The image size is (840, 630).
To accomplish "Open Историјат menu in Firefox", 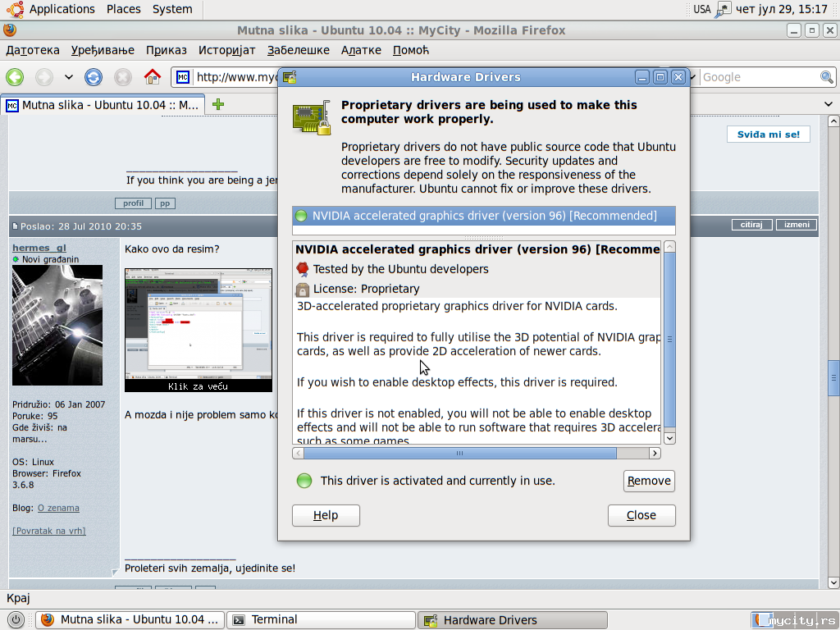I will click(x=226, y=50).
